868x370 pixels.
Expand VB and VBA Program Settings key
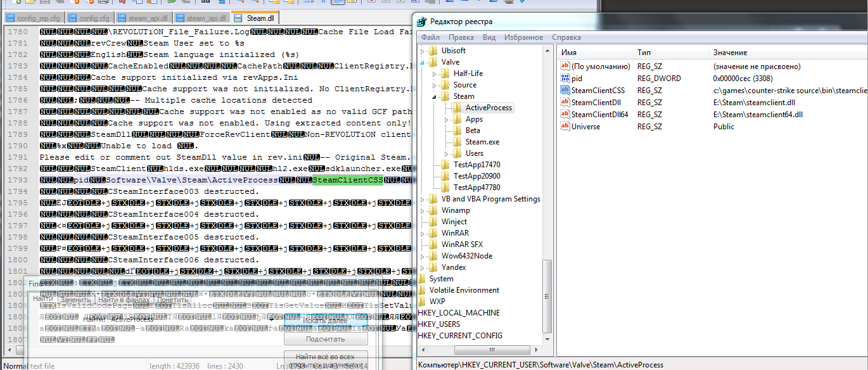(x=423, y=199)
